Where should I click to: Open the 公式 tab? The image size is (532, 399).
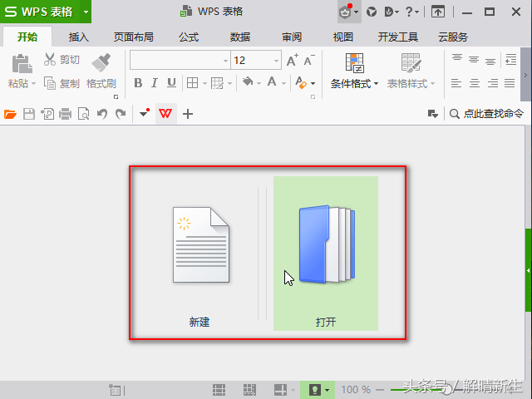click(x=189, y=37)
